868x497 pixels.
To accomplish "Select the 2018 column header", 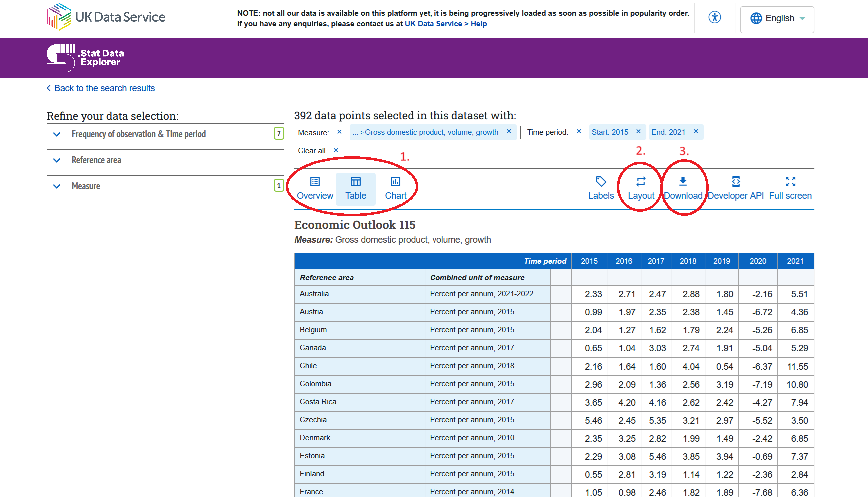I will [688, 261].
